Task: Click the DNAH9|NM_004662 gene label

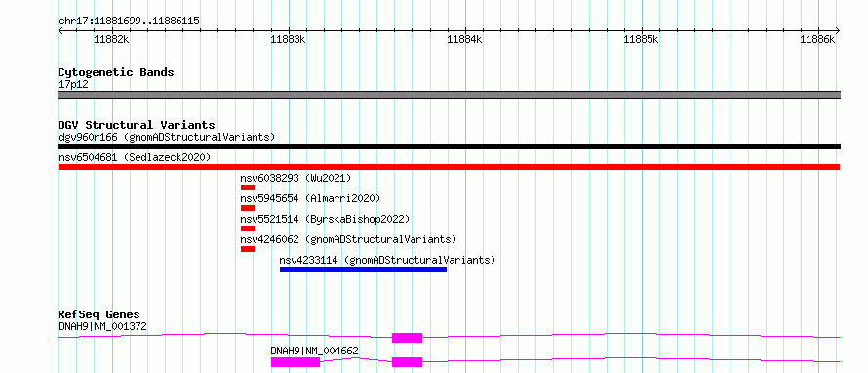Action: point(314,351)
